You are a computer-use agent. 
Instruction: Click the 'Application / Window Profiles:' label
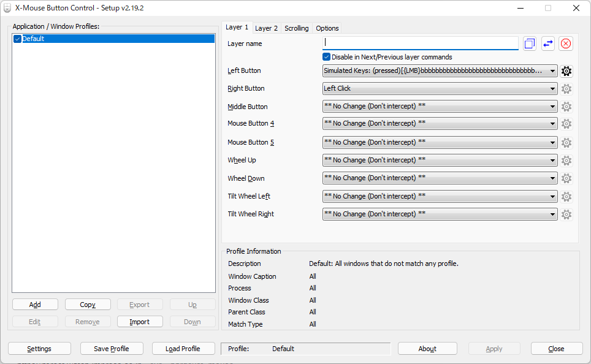pyautogui.click(x=56, y=26)
